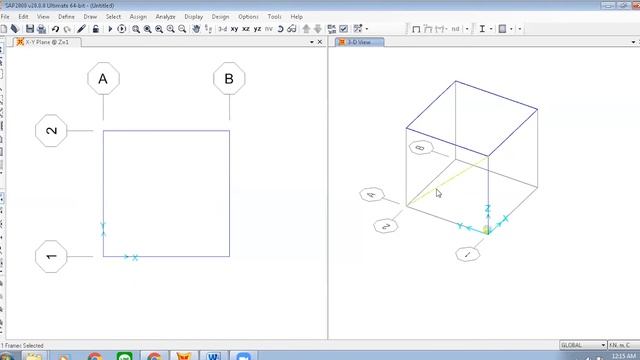
Task: Close the X-Y Plane view window
Action: point(320,42)
